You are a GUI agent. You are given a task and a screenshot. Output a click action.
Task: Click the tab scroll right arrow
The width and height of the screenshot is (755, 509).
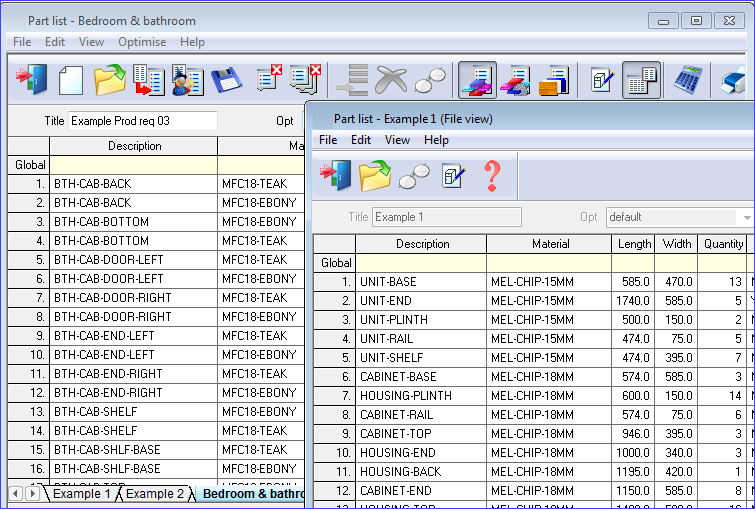click(32, 494)
